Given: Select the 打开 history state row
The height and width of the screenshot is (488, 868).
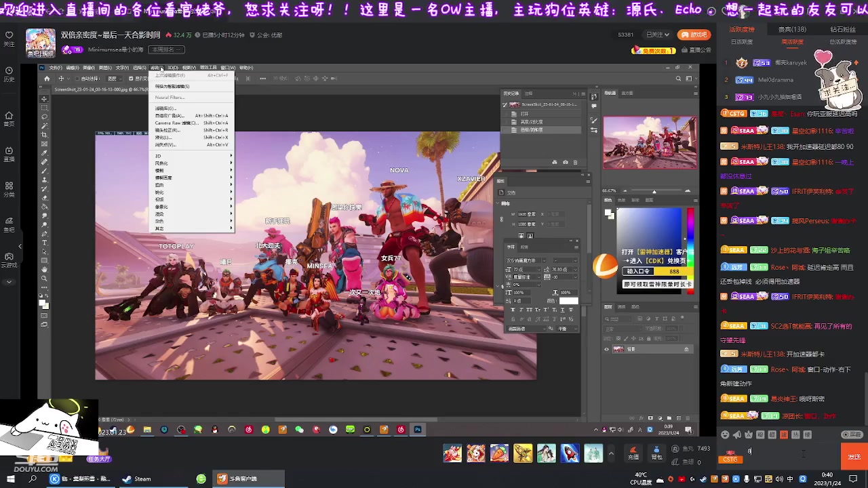Looking at the screenshot, I should pos(541,115).
